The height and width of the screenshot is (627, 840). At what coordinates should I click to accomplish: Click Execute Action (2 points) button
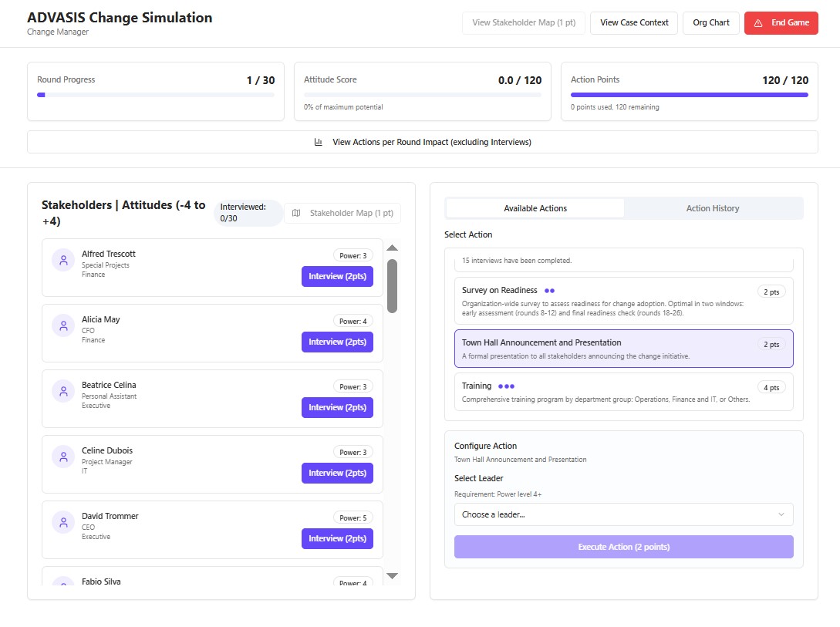(623, 547)
